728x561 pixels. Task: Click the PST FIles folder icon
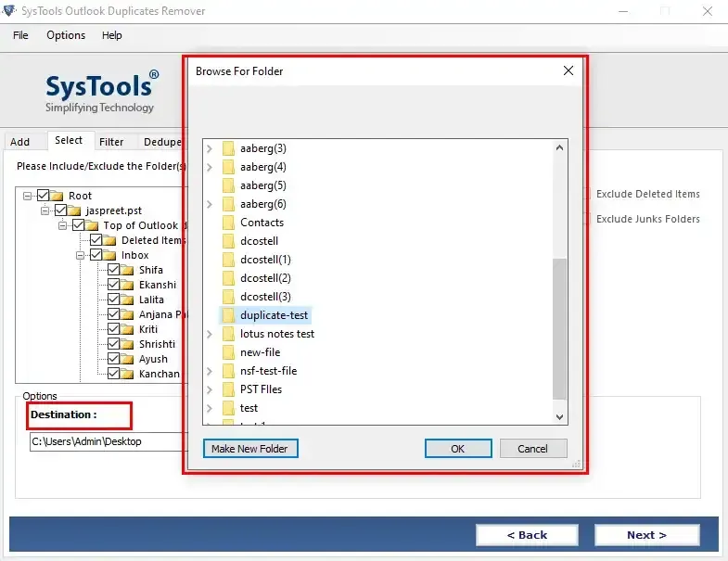point(228,389)
